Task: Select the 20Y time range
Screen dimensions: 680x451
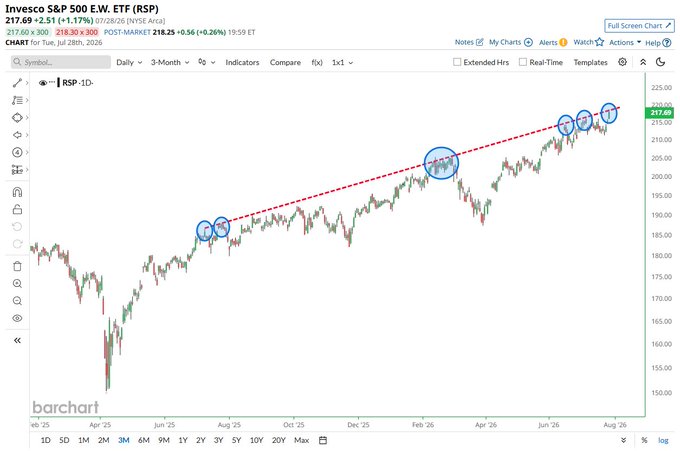Action: pyautogui.click(x=278, y=440)
